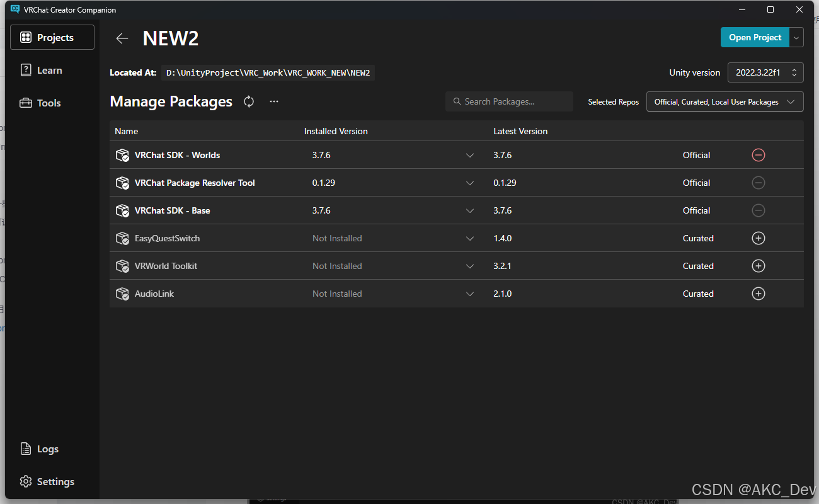The width and height of the screenshot is (819, 504).
Task: Click latest version 3.2.1
Action: click(502, 266)
